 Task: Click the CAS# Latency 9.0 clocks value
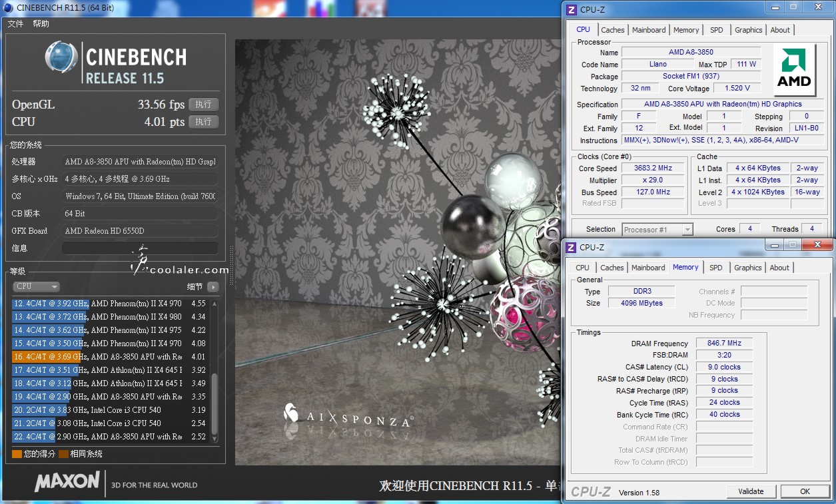click(x=725, y=368)
